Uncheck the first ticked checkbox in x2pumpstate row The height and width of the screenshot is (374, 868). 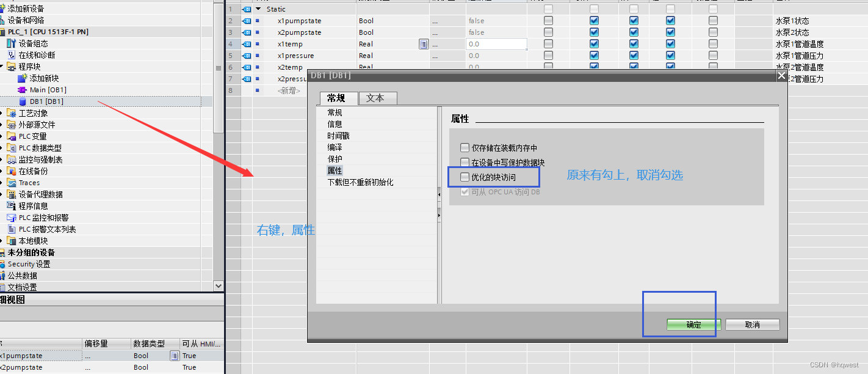pyautogui.click(x=594, y=32)
